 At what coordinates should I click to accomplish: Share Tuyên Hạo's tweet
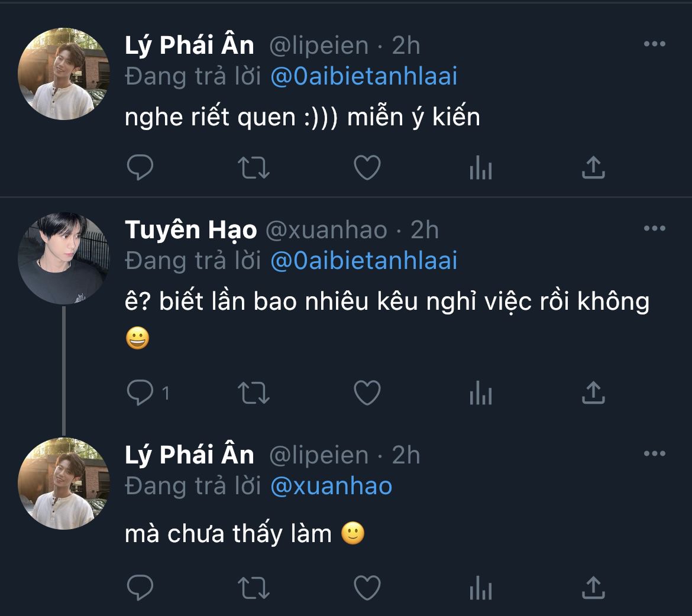[593, 393]
